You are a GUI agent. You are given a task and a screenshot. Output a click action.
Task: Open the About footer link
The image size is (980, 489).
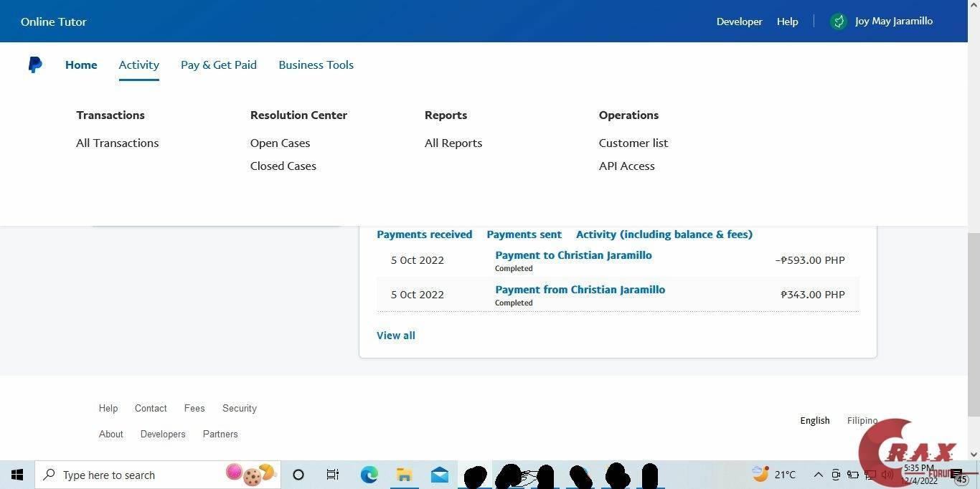tap(111, 434)
